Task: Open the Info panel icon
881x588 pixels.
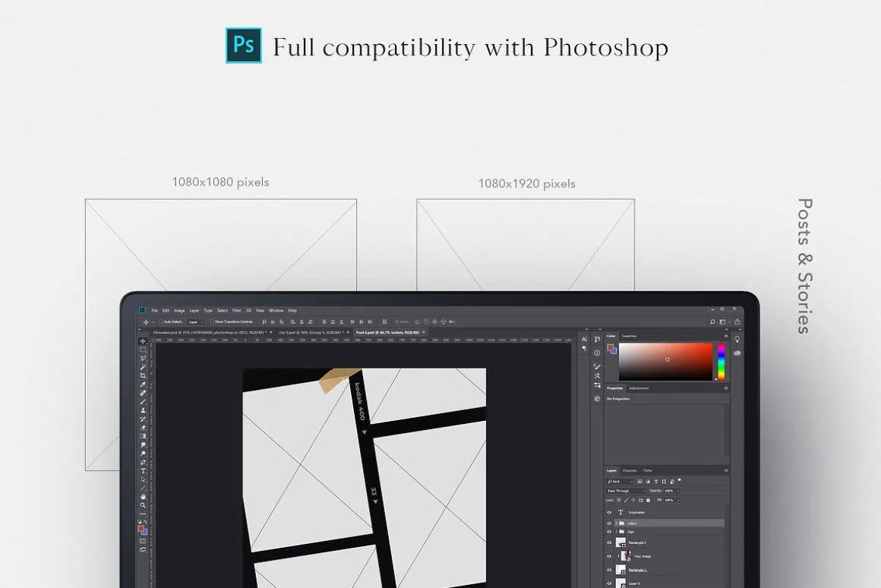Action: tap(597, 353)
